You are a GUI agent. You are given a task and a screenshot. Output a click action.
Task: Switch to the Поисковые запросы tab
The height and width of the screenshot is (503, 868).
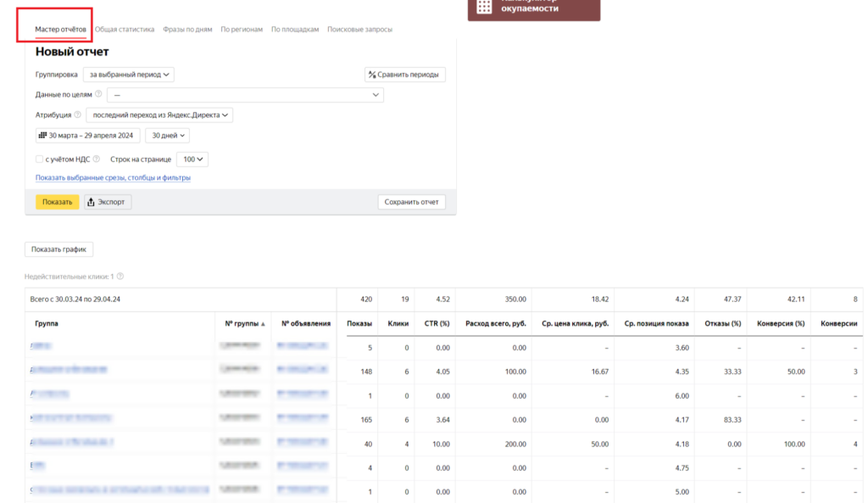click(x=359, y=30)
